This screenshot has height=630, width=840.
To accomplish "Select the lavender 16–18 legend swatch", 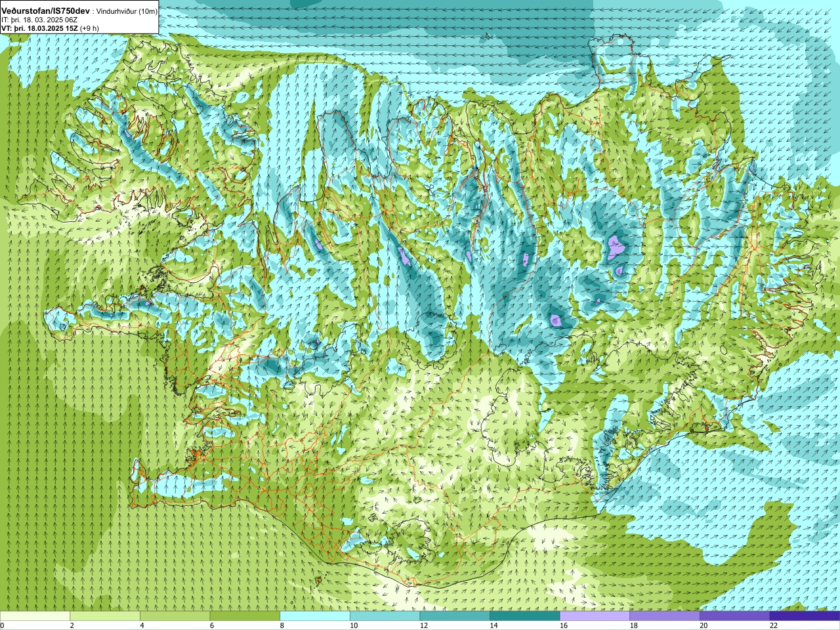I will 595,616.
